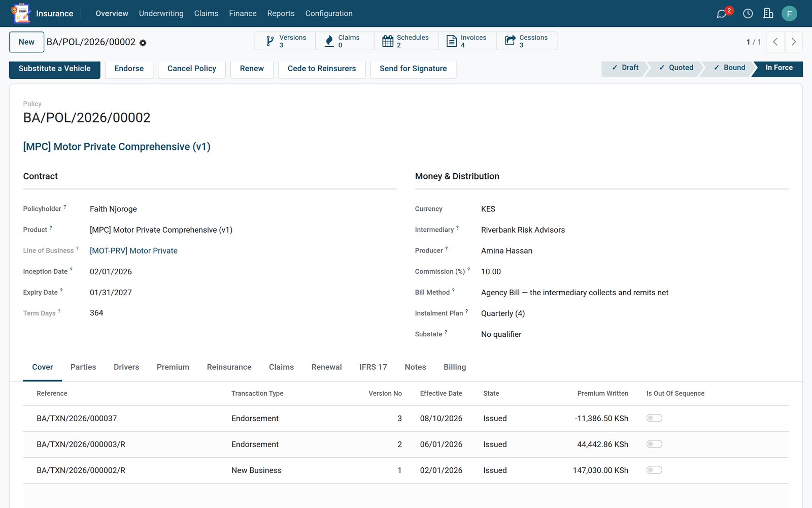This screenshot has height=508, width=812.
Task: Open the Invoices document smart button
Action: pyautogui.click(x=467, y=41)
